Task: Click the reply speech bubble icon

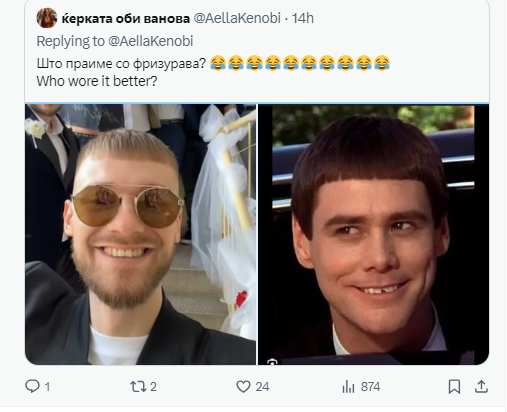Action: coord(32,387)
